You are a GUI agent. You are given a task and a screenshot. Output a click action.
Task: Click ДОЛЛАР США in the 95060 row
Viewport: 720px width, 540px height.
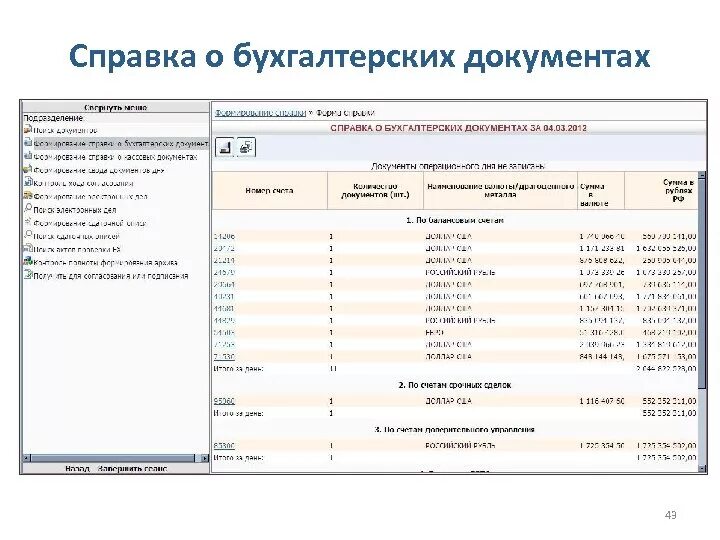448,401
